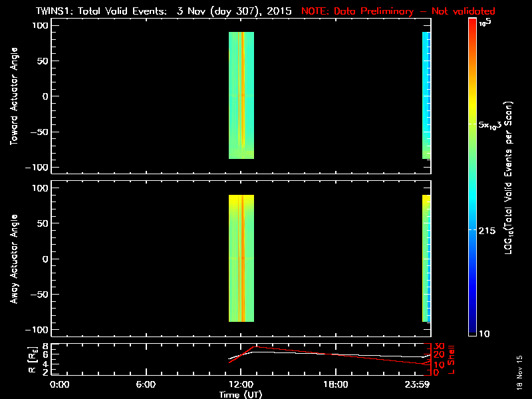
Task: Select the "215" color bar label
Action: [488, 230]
